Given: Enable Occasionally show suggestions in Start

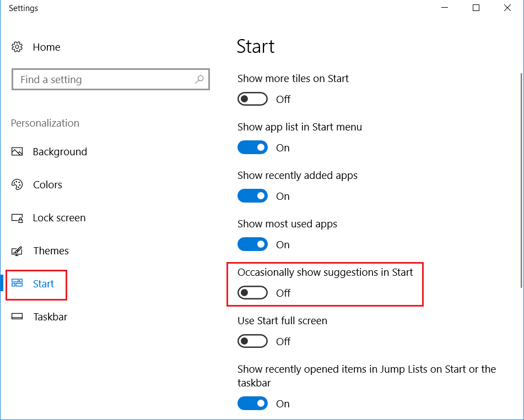Looking at the screenshot, I should (252, 293).
